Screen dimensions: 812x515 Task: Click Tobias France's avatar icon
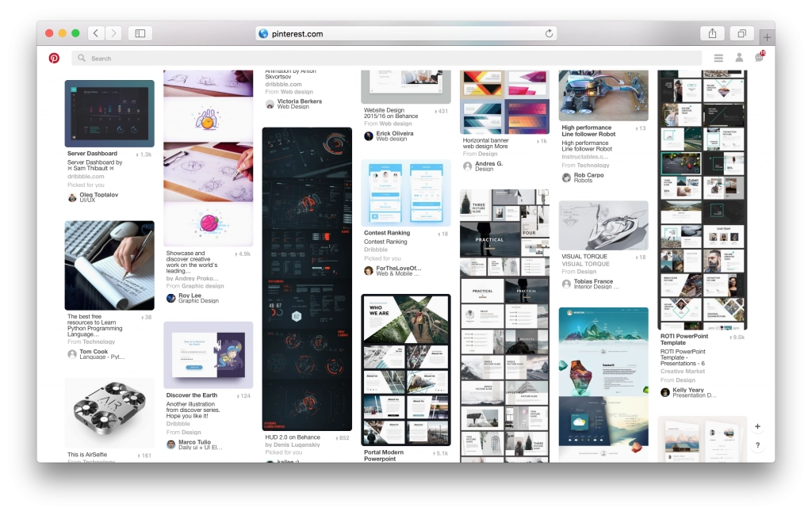point(566,284)
